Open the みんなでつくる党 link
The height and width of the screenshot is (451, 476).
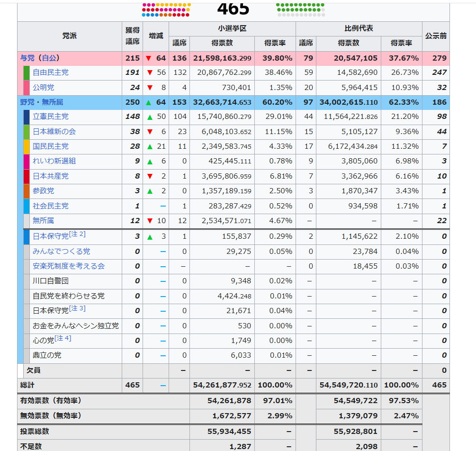click(62, 252)
